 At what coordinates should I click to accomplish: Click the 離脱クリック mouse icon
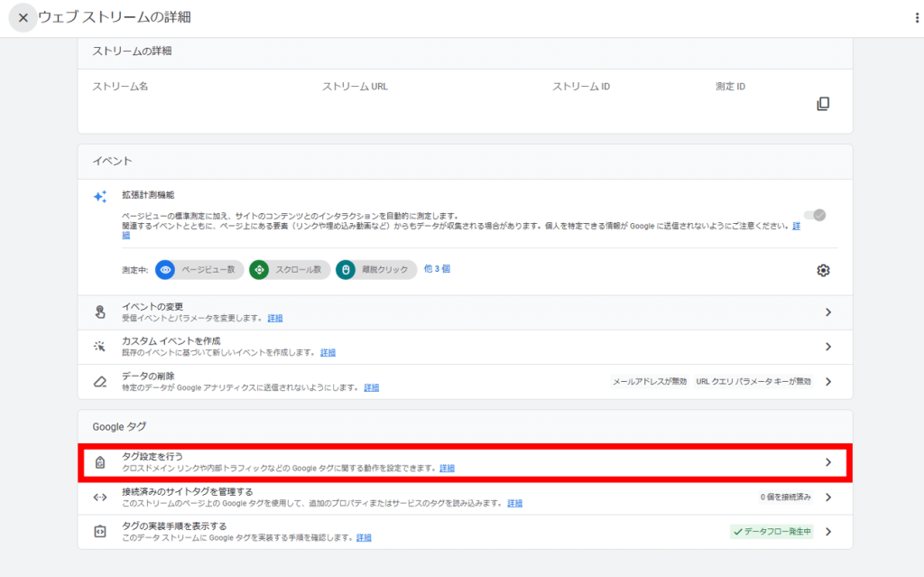pos(346,270)
